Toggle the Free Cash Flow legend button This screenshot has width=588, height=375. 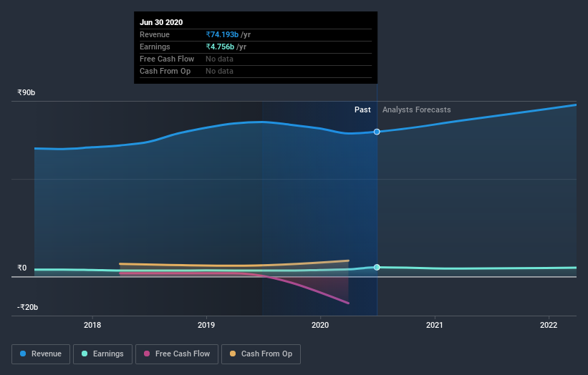(x=177, y=354)
